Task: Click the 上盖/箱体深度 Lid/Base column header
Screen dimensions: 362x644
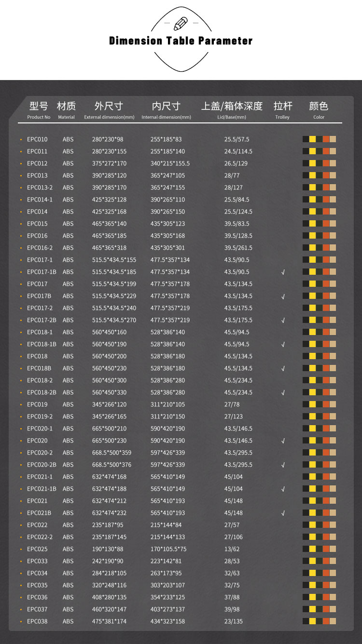Action: coord(232,110)
